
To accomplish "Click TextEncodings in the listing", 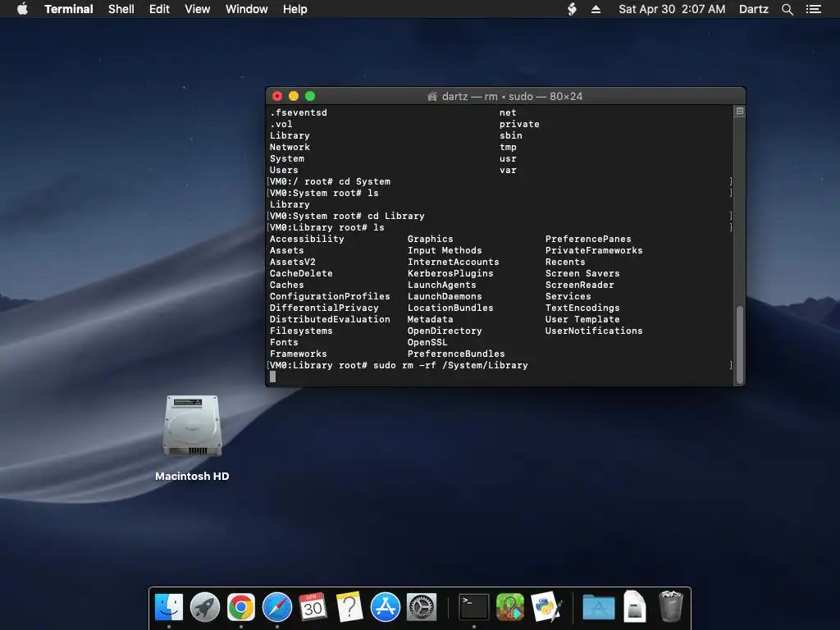I will [582, 308].
